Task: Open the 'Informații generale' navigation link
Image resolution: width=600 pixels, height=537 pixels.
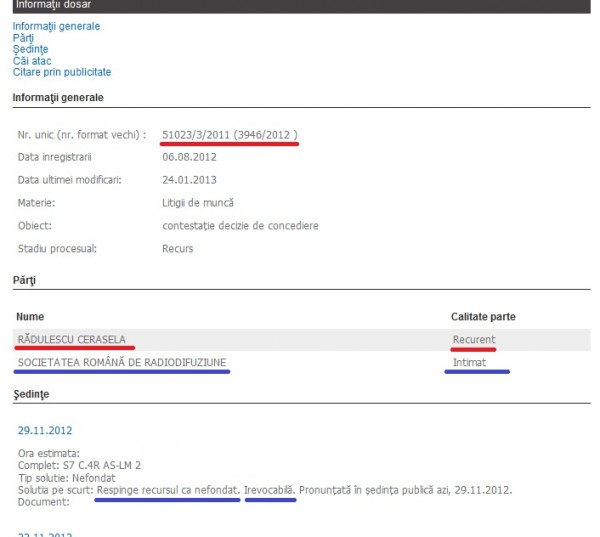Action: coord(56,26)
